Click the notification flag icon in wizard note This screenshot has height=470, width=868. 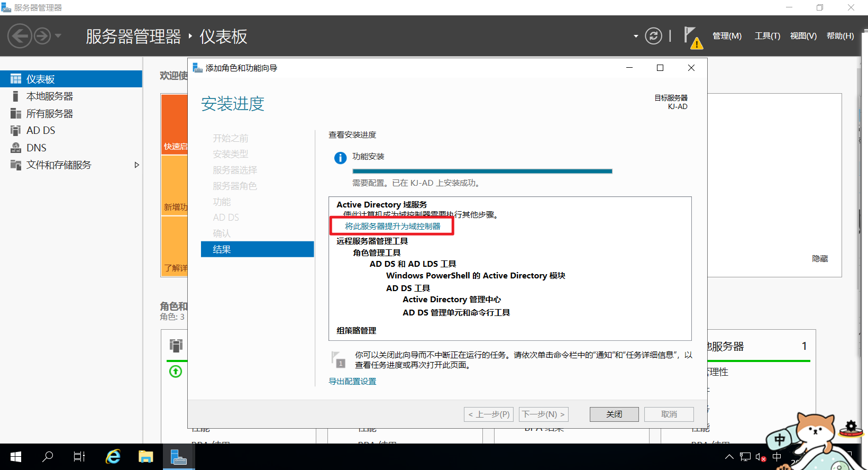[x=338, y=359]
